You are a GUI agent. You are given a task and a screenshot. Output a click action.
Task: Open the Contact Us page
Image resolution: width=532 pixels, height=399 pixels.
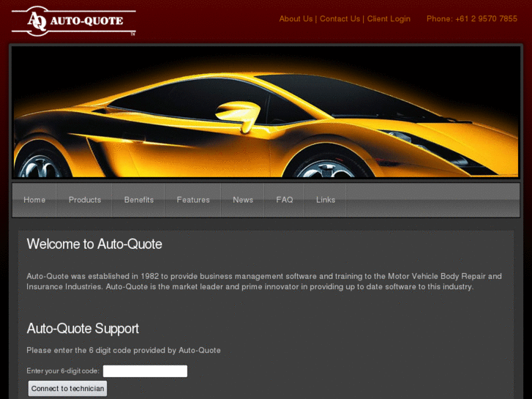340,19
